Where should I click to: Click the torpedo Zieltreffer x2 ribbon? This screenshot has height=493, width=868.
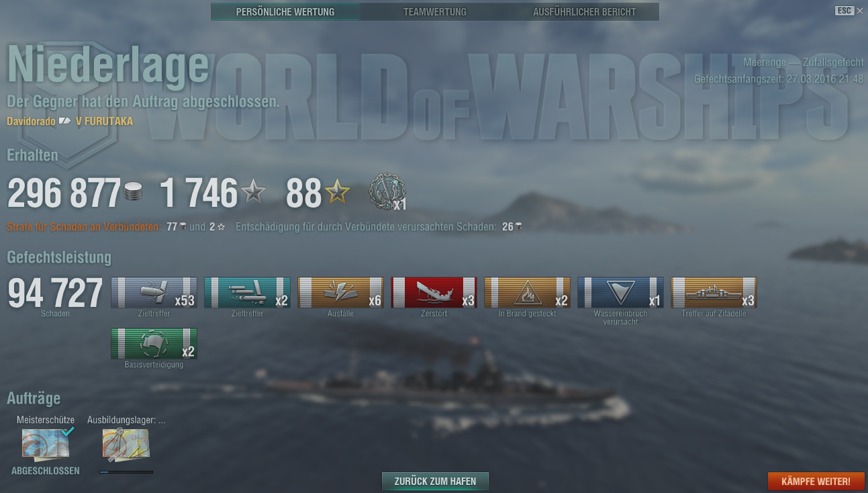(247, 293)
